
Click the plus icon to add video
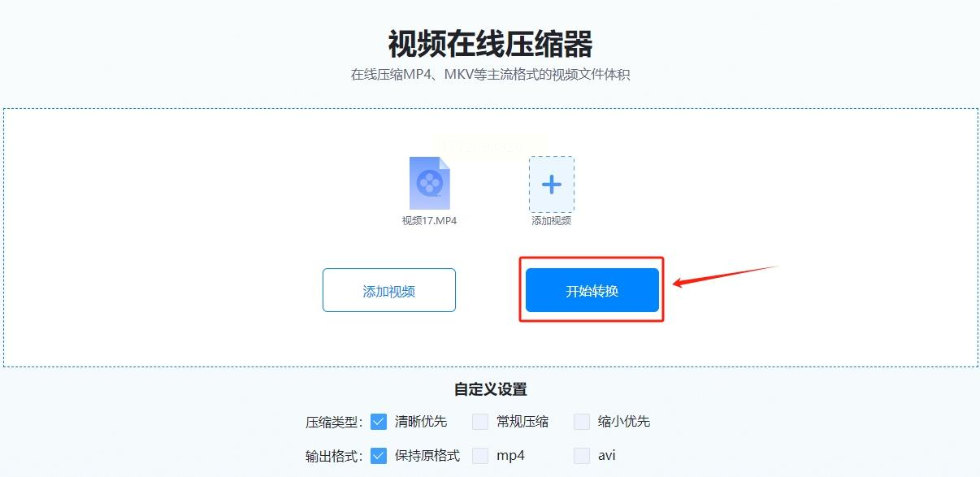tap(552, 184)
